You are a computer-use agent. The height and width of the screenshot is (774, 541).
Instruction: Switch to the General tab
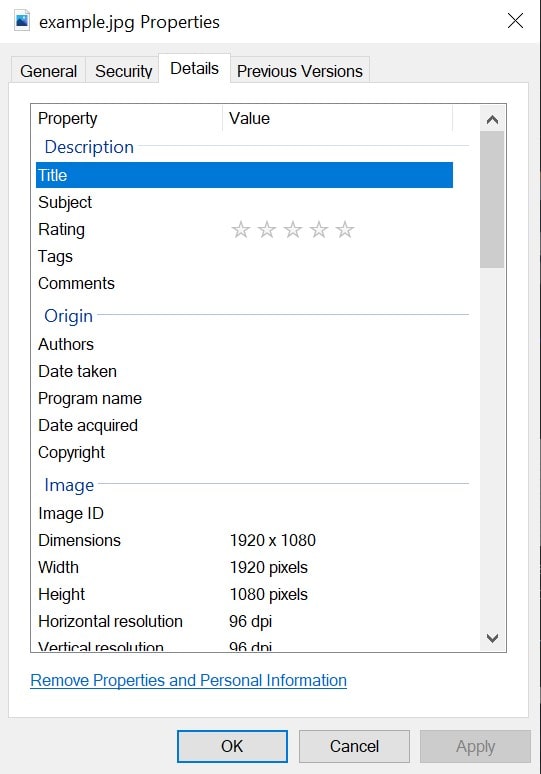(x=48, y=71)
